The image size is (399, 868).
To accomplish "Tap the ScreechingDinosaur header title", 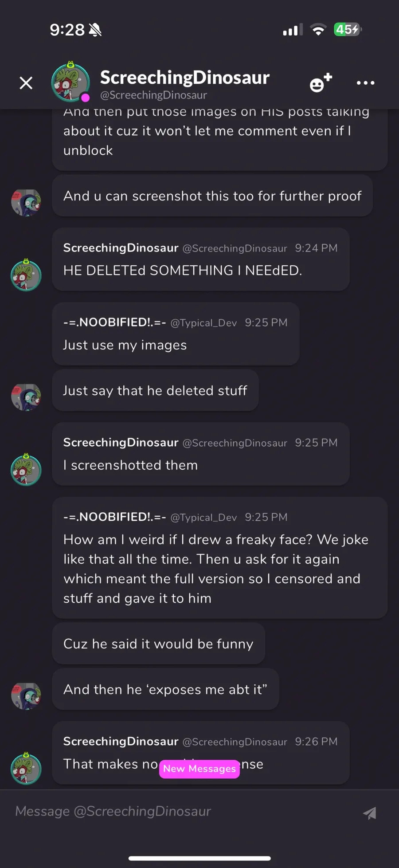I will (x=184, y=78).
